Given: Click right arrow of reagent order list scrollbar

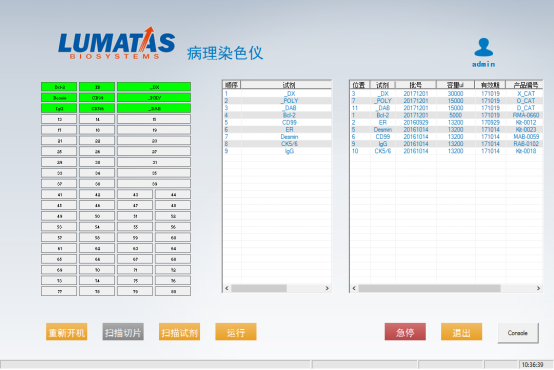Looking at the screenshot, I should (x=327, y=288).
